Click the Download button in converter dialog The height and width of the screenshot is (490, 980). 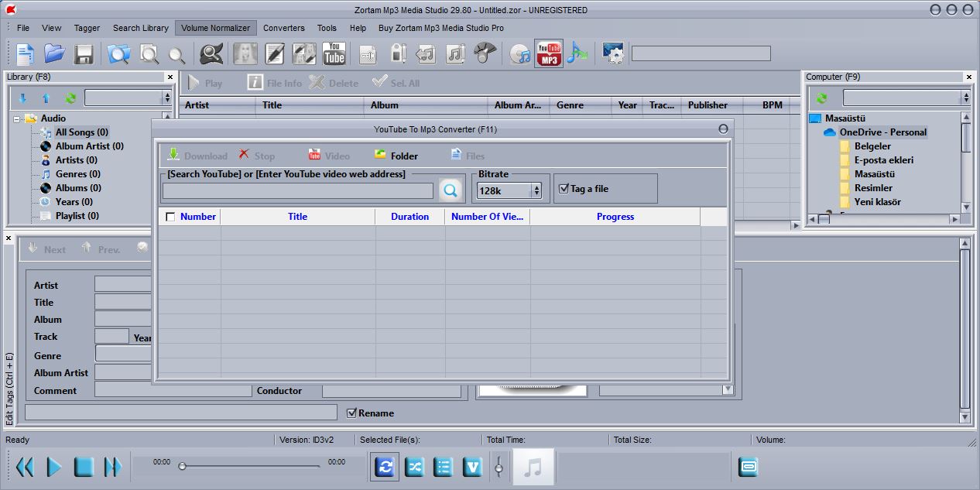click(197, 156)
